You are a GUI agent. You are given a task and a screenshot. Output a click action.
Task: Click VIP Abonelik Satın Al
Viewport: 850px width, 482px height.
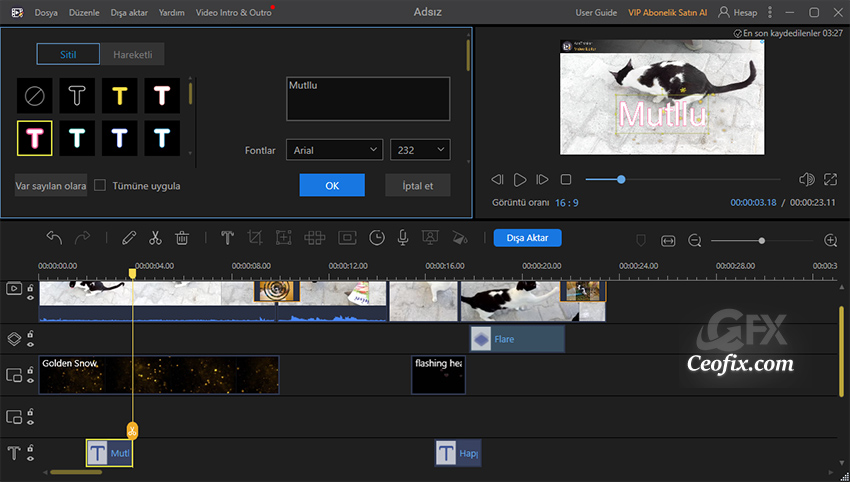[x=667, y=12]
